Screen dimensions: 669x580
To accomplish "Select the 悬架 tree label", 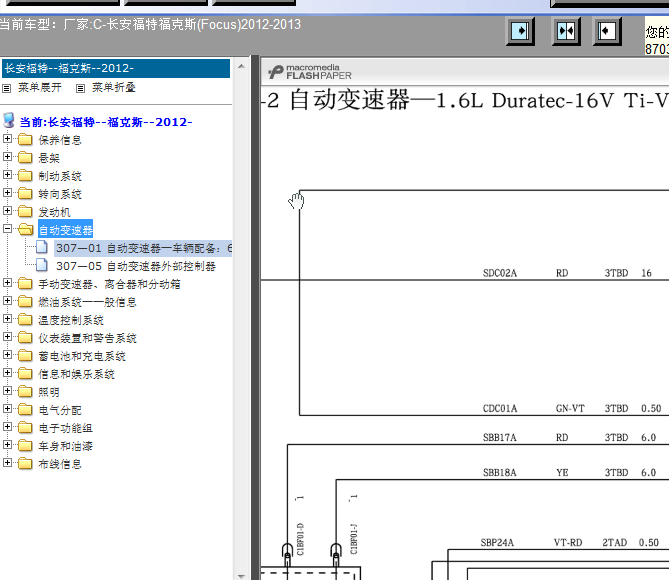I will [x=49, y=158].
